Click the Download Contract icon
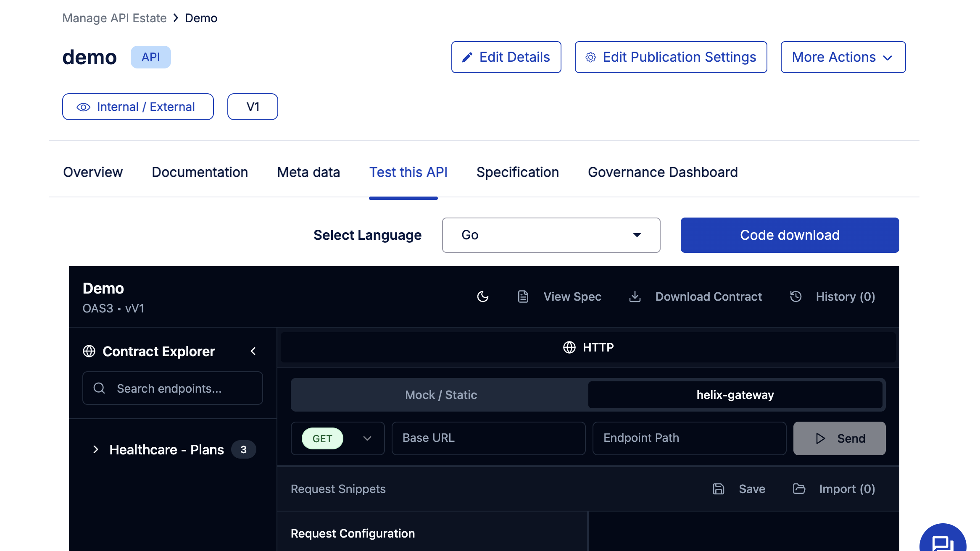Image resolution: width=980 pixels, height=551 pixels. coord(635,296)
